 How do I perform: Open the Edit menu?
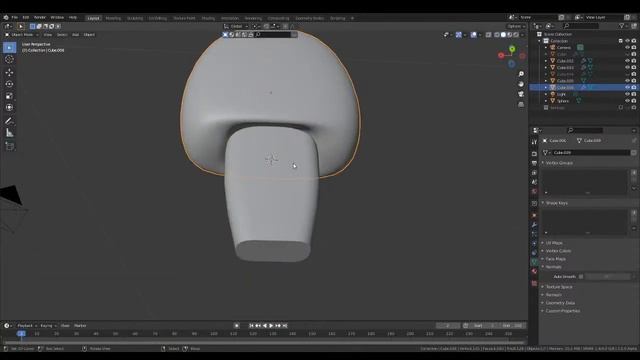[26, 18]
